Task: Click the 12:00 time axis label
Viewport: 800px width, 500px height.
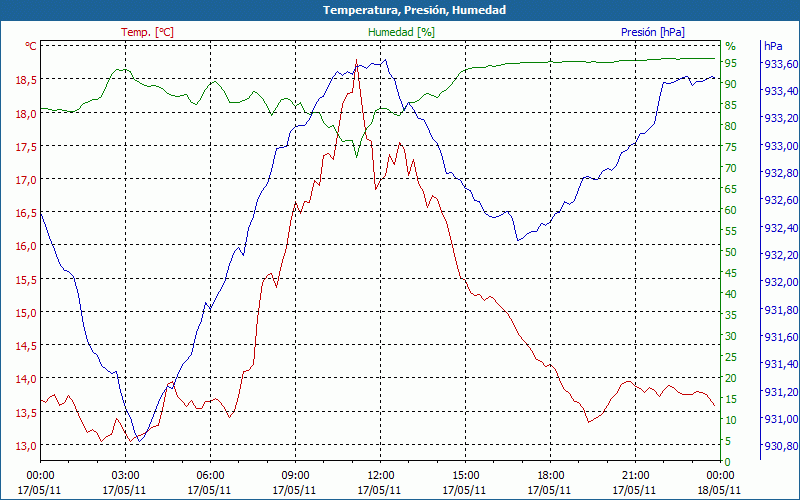Action: [x=380, y=476]
